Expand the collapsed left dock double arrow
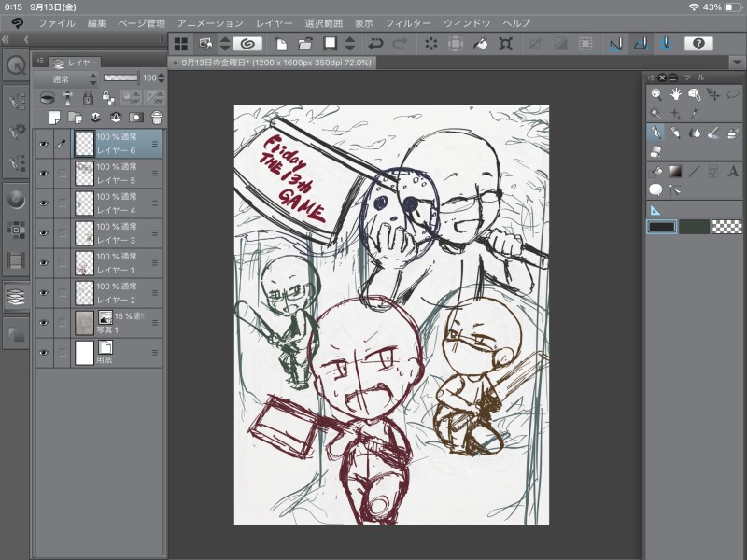 [x=6, y=40]
